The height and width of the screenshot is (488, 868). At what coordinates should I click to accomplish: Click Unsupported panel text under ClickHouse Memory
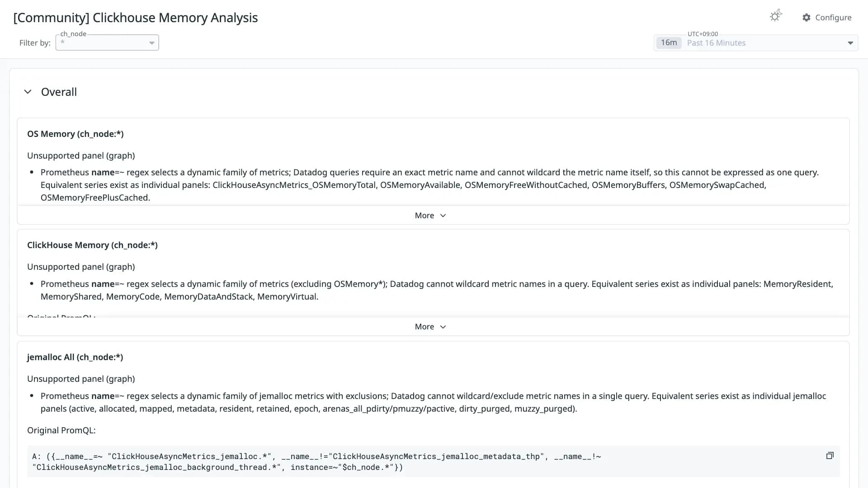click(x=81, y=267)
